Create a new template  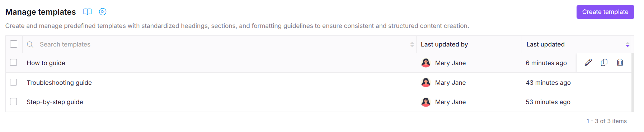tap(605, 12)
